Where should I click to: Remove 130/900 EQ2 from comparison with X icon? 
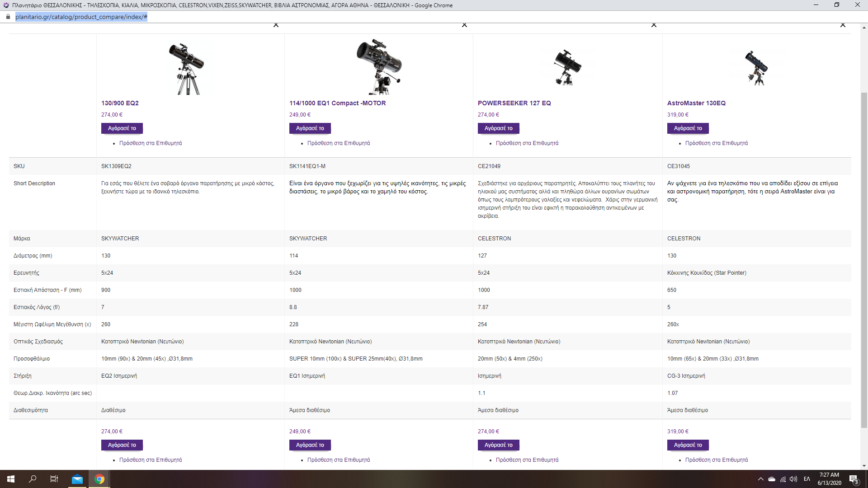point(276,25)
